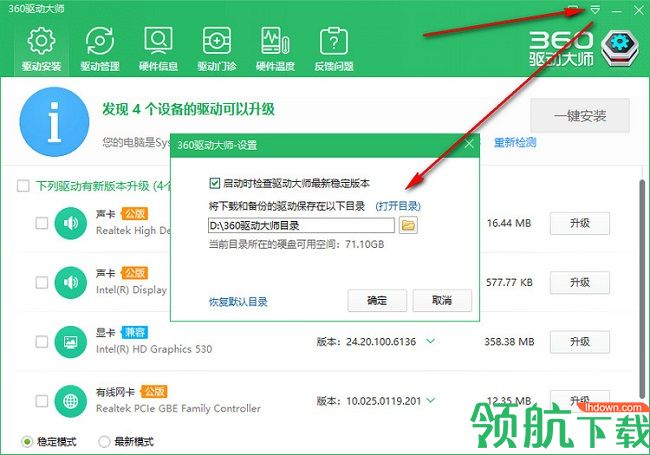Open 硬件温度 tab
This screenshot has width=650, height=455.
275,49
